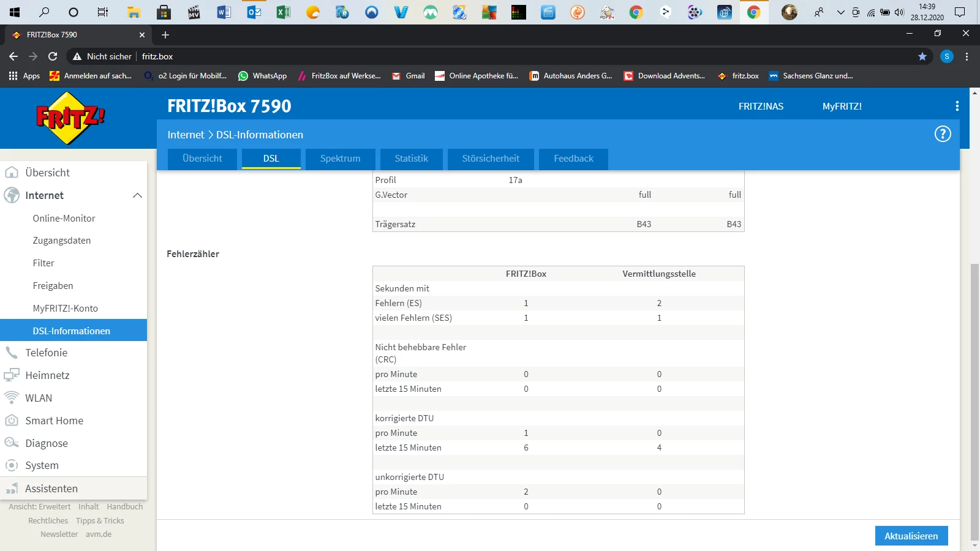
Task: Open the WLAN section
Action: tap(39, 398)
